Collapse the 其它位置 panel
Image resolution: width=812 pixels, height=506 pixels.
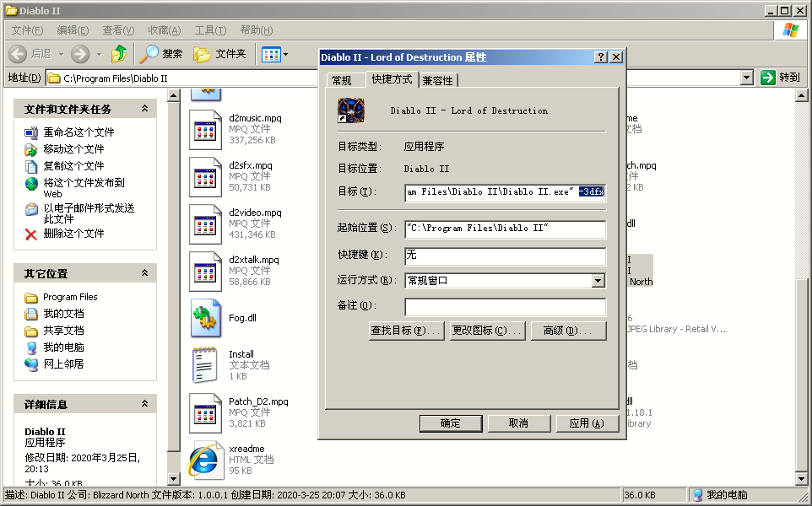tap(145, 273)
